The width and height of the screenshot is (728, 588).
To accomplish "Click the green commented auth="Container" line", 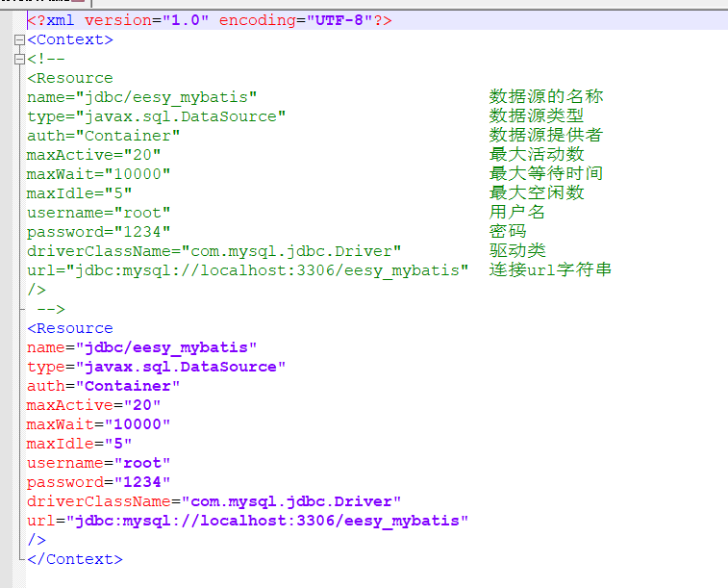I will tap(104, 136).
